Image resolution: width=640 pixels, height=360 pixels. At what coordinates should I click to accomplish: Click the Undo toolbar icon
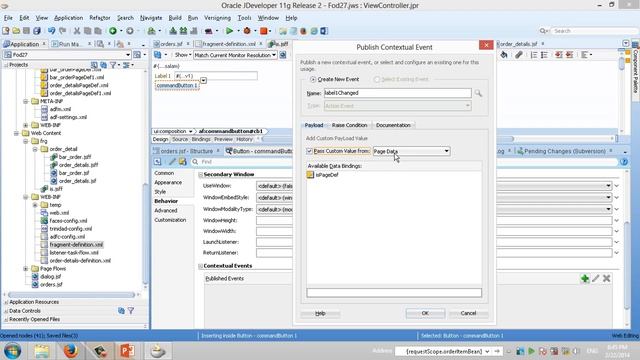coord(51,31)
